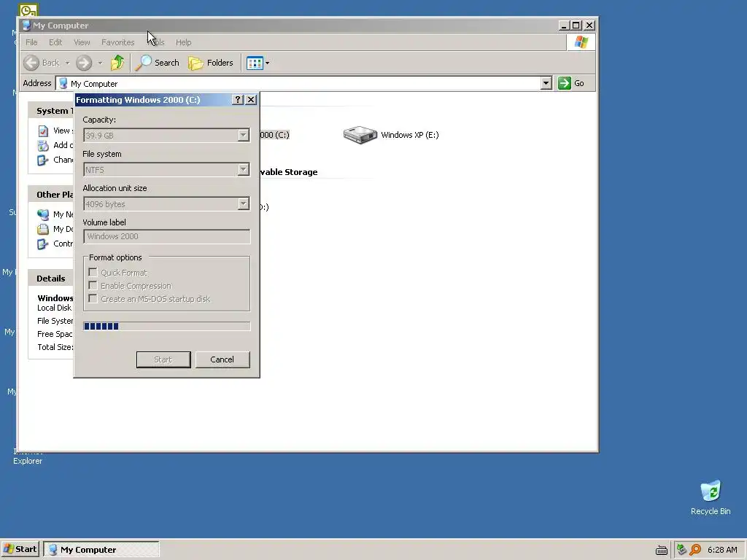Click the green Go button

(571, 83)
